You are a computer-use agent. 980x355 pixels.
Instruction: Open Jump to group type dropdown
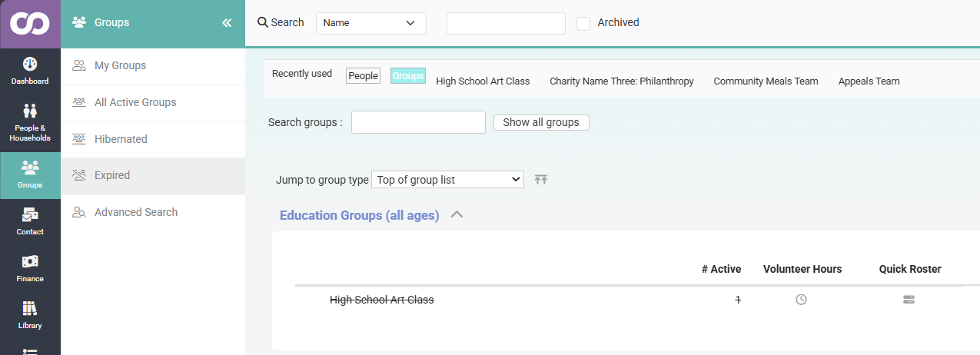(447, 180)
